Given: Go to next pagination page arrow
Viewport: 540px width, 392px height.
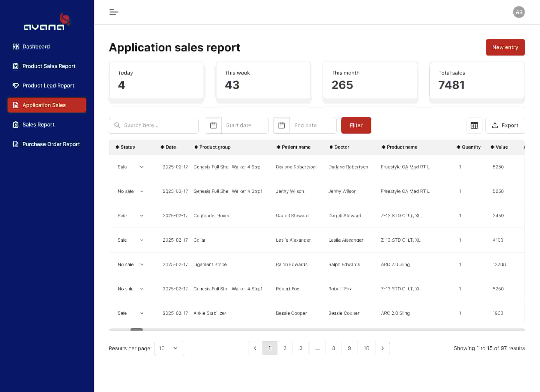Looking at the screenshot, I should click(x=382, y=348).
